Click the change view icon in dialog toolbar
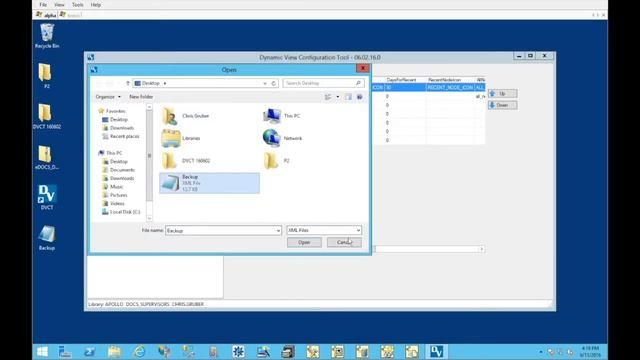The width and height of the screenshot is (640, 360). [328, 97]
